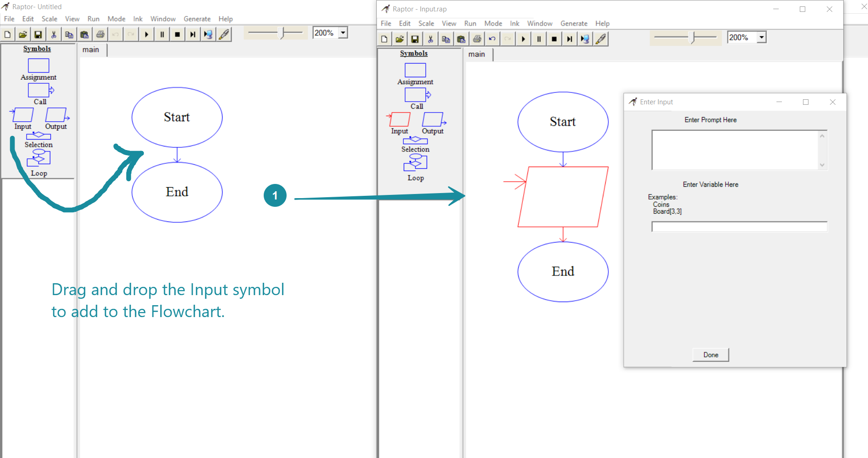Open the 200% zoom dropdown in the Input.rap window
Screen dimensions: 868x458
(761, 38)
